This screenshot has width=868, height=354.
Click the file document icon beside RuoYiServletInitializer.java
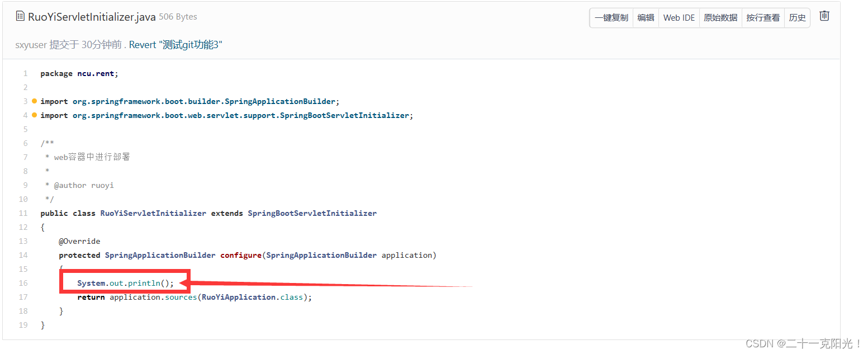[20, 17]
